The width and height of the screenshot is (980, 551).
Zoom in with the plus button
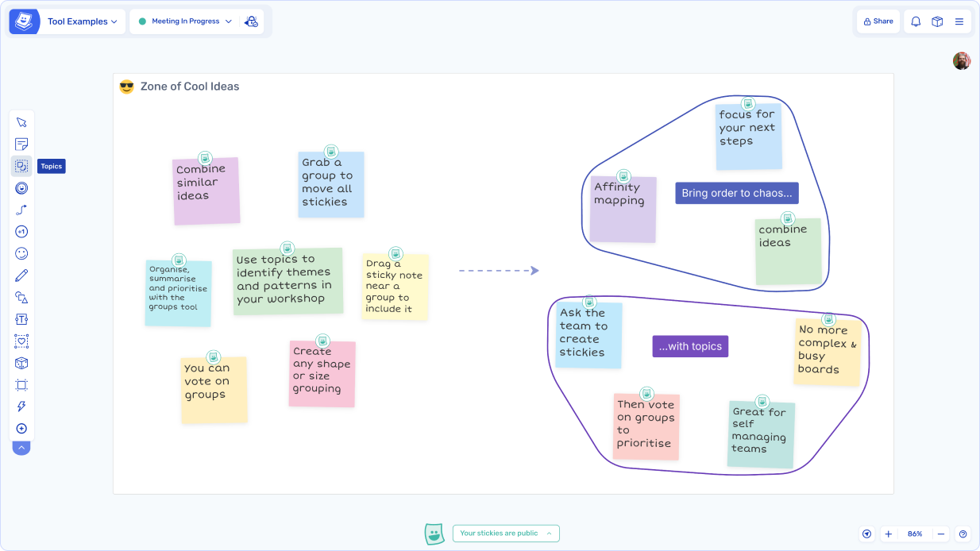889,534
